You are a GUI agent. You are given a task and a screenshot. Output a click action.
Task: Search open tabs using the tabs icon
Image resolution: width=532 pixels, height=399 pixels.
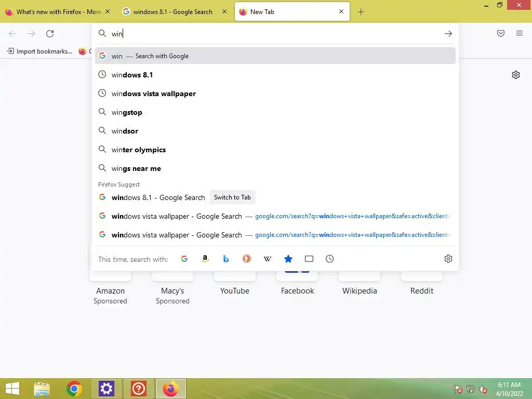coord(309,259)
